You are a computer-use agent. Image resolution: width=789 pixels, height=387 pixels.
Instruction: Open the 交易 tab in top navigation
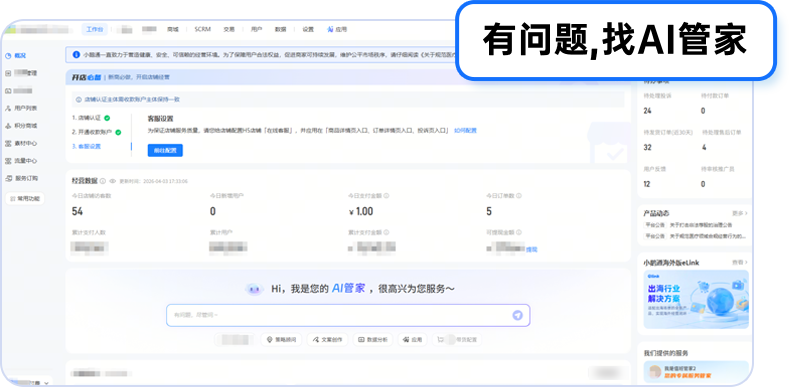(229, 30)
